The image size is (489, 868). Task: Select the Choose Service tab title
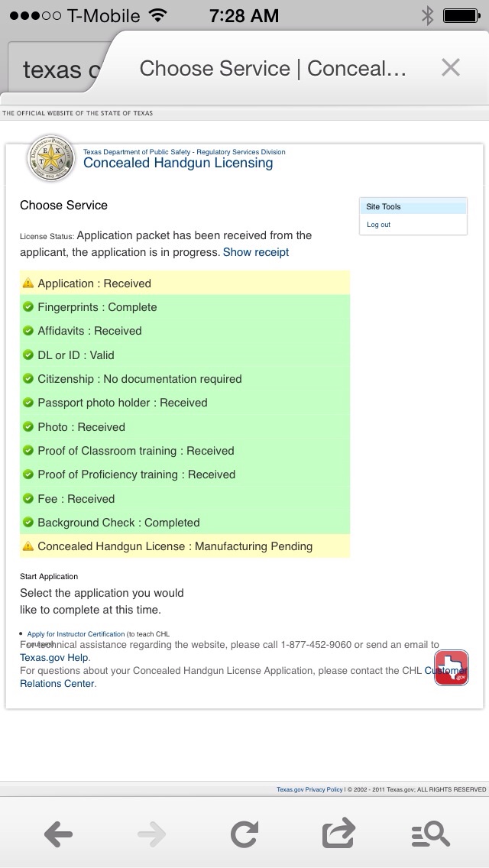click(x=273, y=68)
